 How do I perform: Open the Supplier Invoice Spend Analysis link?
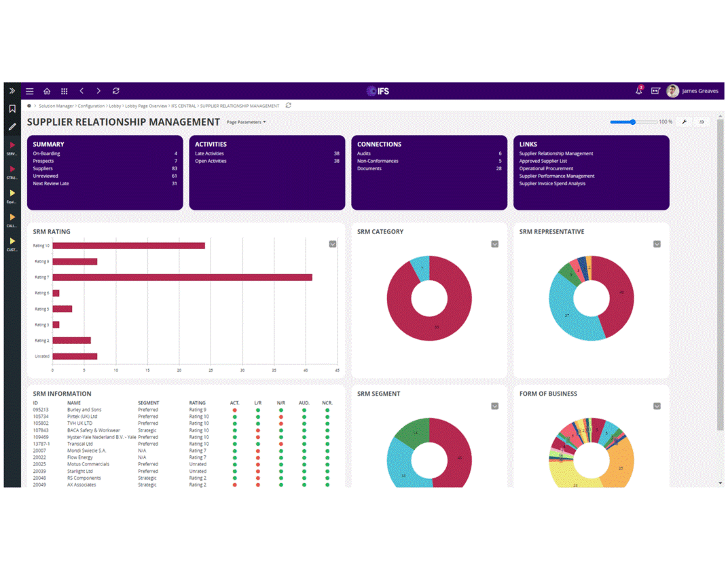552,183
